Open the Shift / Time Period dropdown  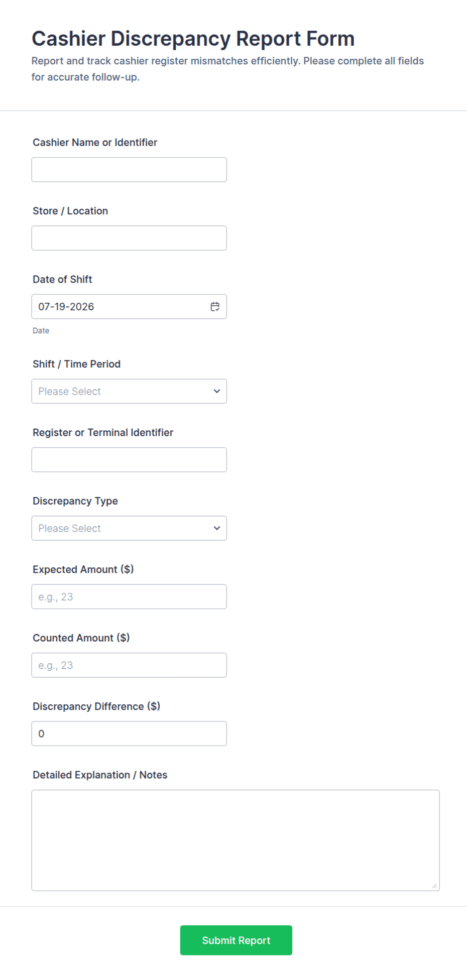[129, 391]
